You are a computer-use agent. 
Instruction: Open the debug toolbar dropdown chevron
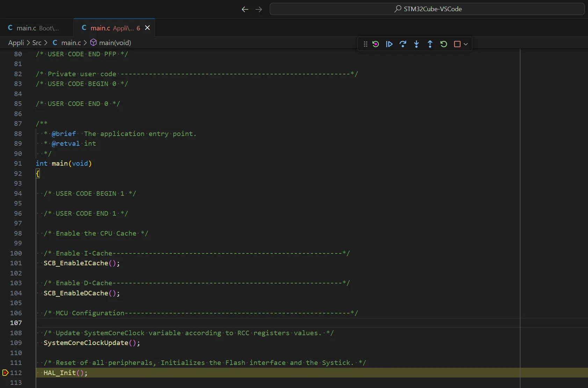466,44
